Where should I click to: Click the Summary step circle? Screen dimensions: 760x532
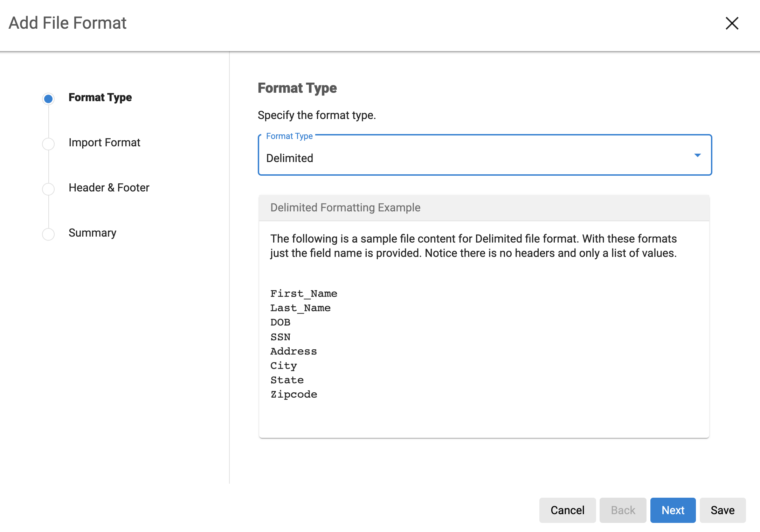48,234
